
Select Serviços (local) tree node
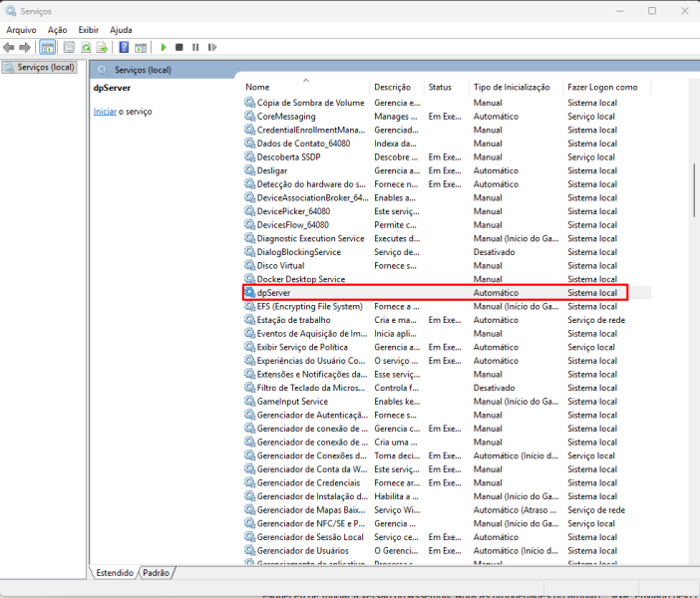point(39,68)
